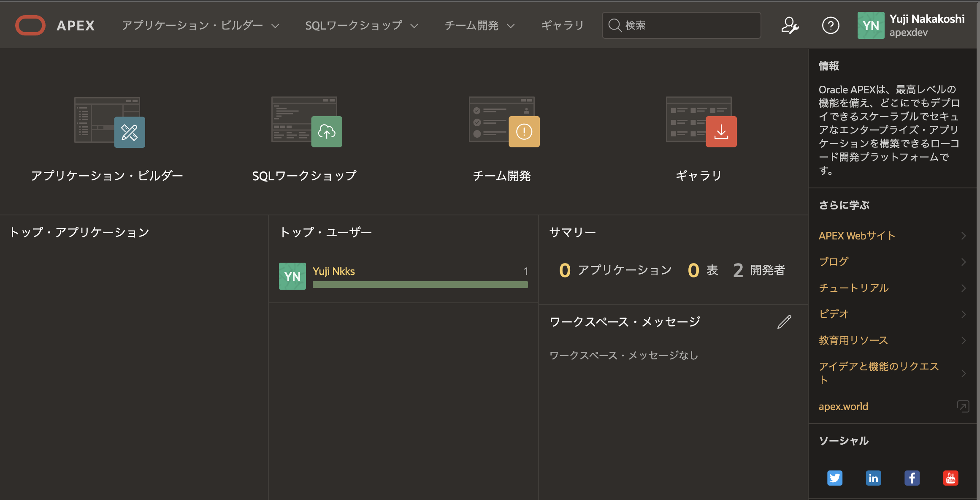Open SQL Workshop cloud upload icon

point(327,132)
